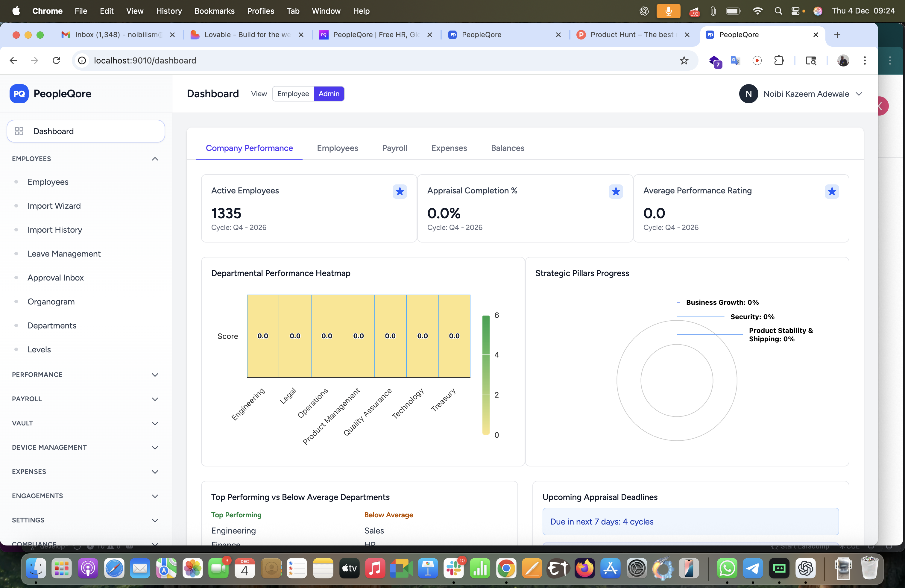Open Chrome extensions puzzle icon
This screenshot has height=588, width=905.
tap(779, 60)
